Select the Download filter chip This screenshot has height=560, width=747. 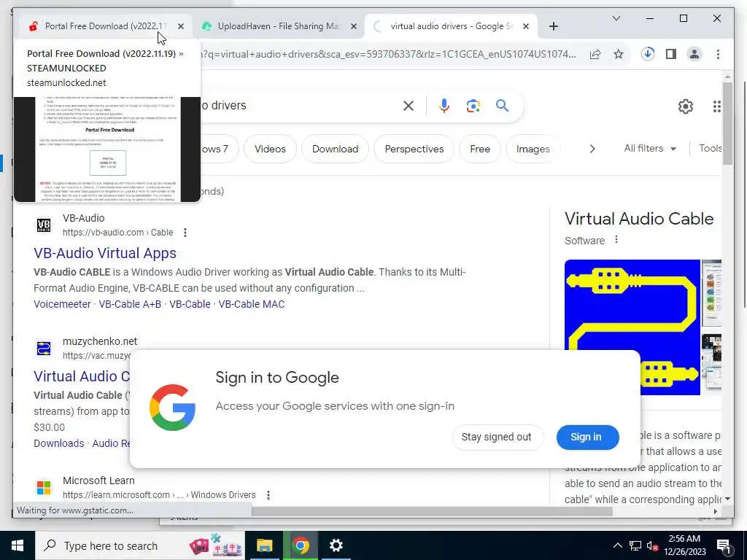tap(336, 149)
